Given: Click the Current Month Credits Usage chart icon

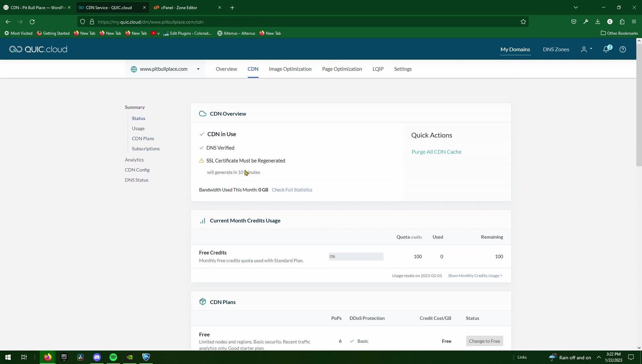Looking at the screenshot, I should click(x=203, y=221).
